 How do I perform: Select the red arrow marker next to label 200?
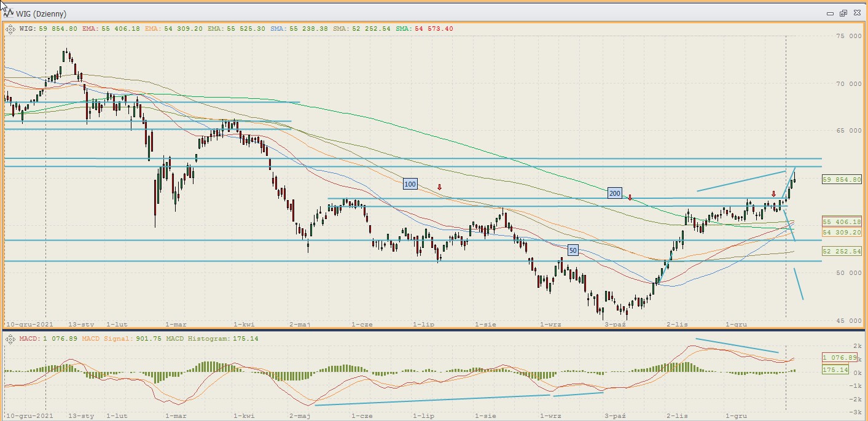(x=630, y=198)
